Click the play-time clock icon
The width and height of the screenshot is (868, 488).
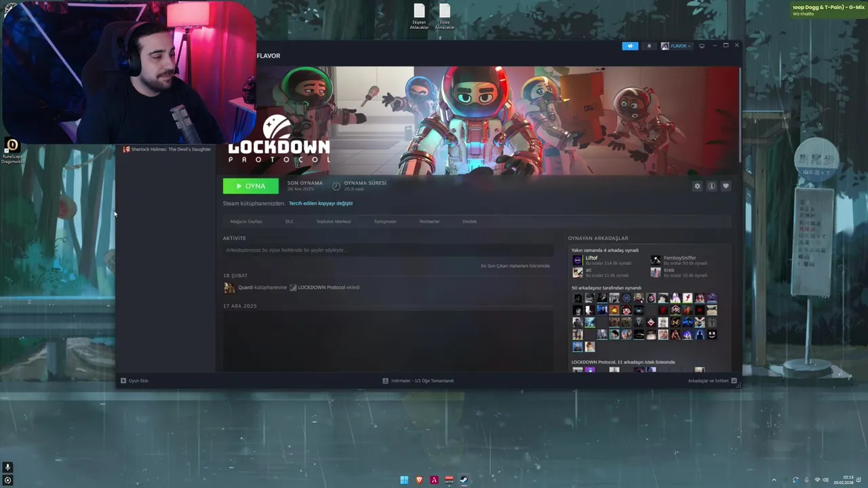336,186
